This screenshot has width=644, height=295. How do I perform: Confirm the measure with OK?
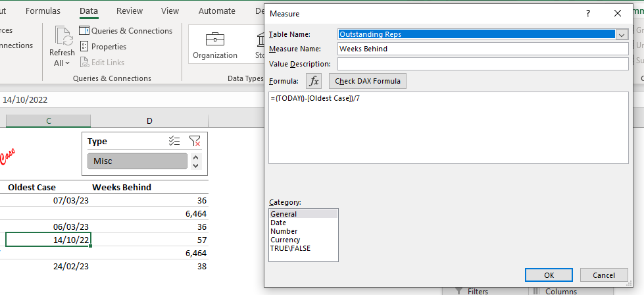pyautogui.click(x=549, y=275)
